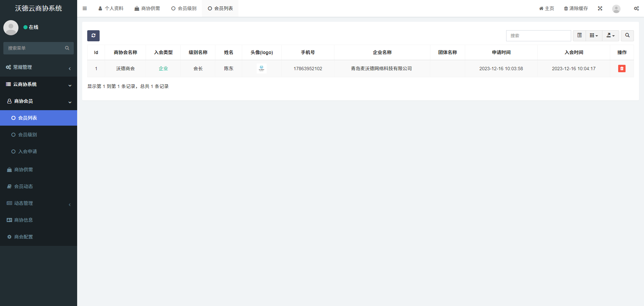Click the 头像(logo) column header
644x306 pixels.
click(x=262, y=52)
